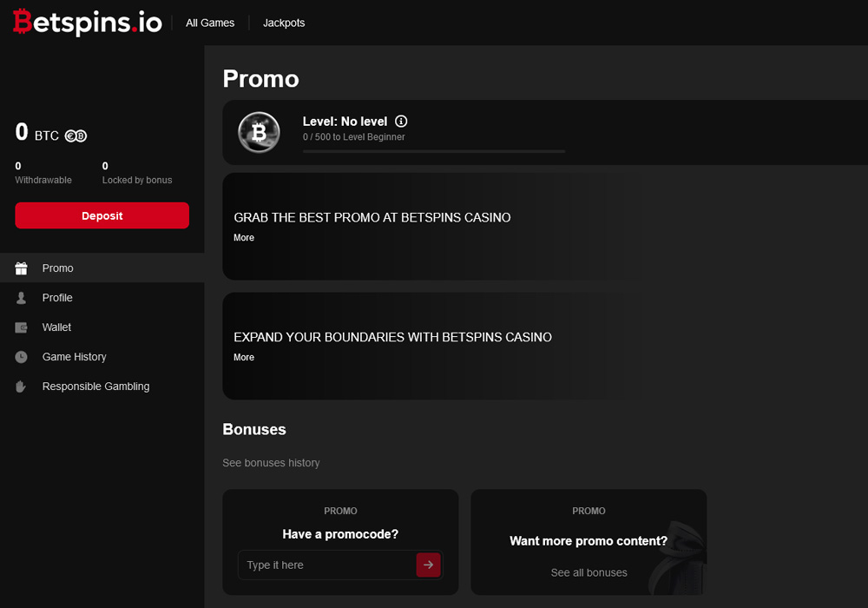Screen dimensions: 868x608
Task: Open See bonuses history link
Action: 271,463
